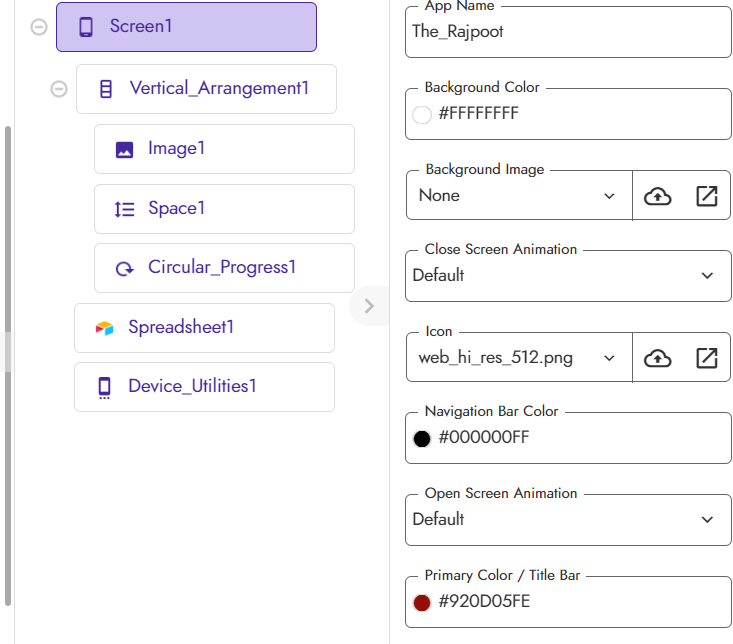The width and height of the screenshot is (733, 644).
Task: Open Background Image in assets manager
Action: coord(707,196)
